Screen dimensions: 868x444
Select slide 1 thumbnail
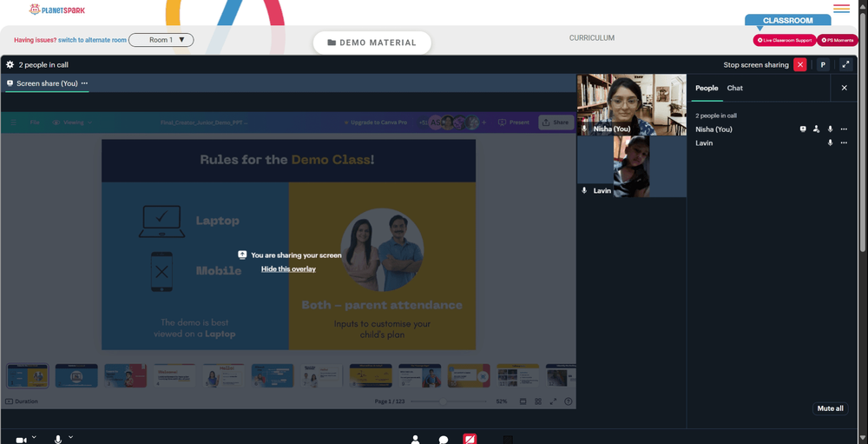pos(27,376)
